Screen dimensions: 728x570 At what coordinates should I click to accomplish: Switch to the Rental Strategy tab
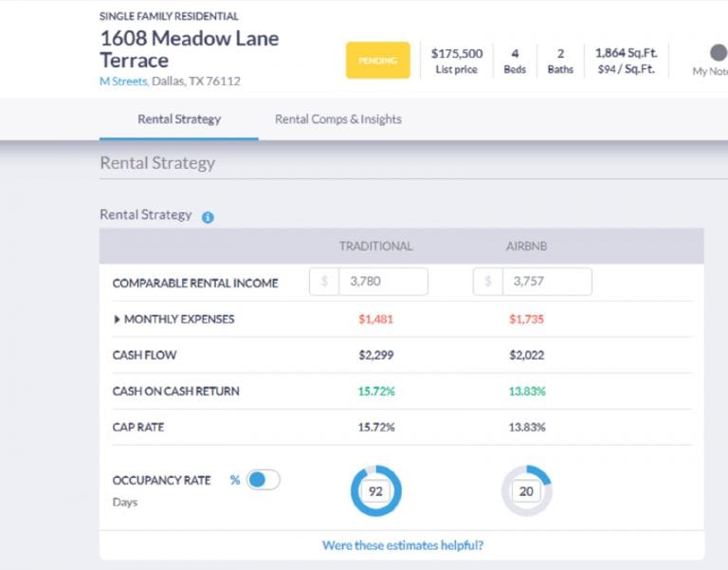coord(179,120)
